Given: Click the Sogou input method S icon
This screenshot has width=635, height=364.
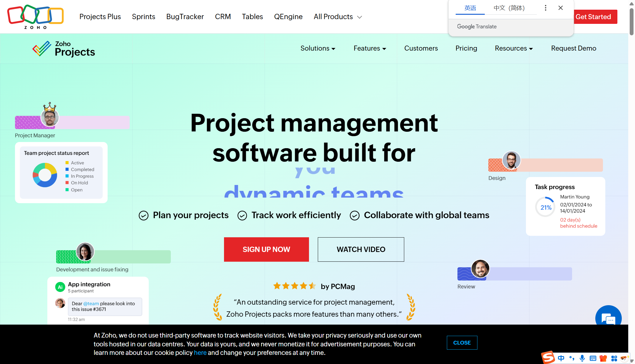Looking at the screenshot, I should [549, 358].
